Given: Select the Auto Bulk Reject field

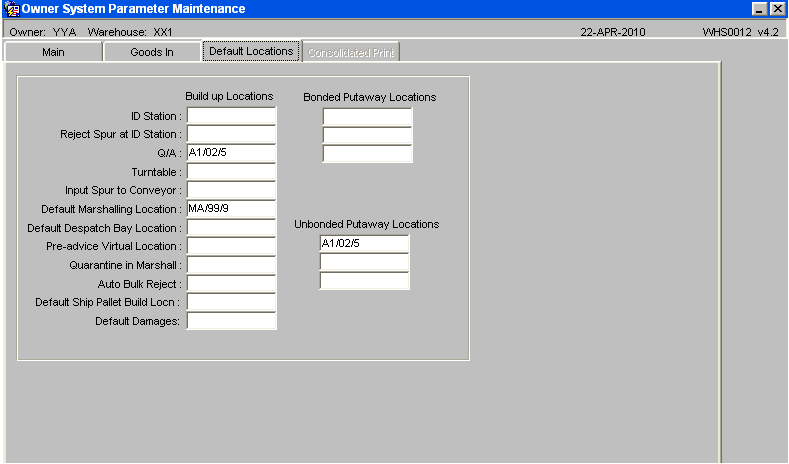Looking at the screenshot, I should (x=231, y=283).
